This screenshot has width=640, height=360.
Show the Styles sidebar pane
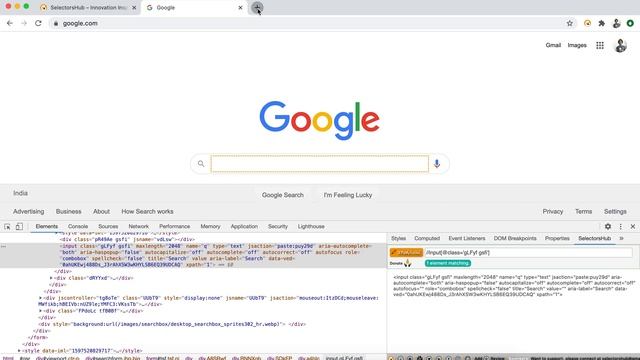[x=398, y=238]
